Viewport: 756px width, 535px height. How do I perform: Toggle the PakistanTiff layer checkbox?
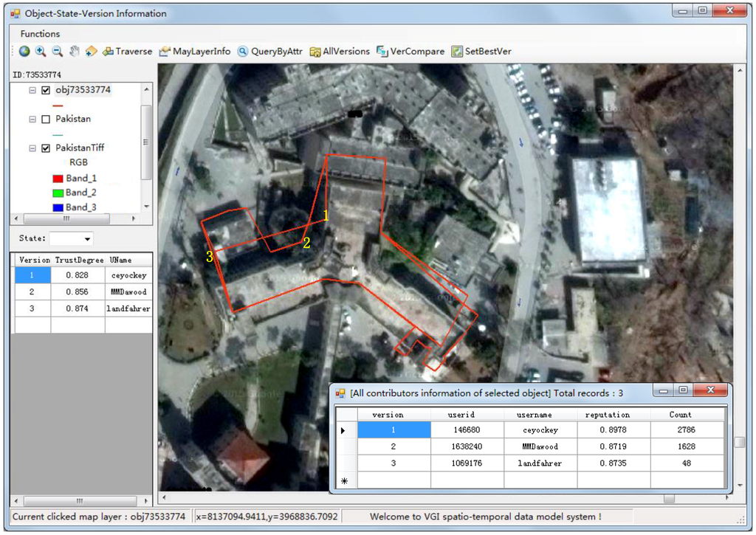[x=46, y=148]
